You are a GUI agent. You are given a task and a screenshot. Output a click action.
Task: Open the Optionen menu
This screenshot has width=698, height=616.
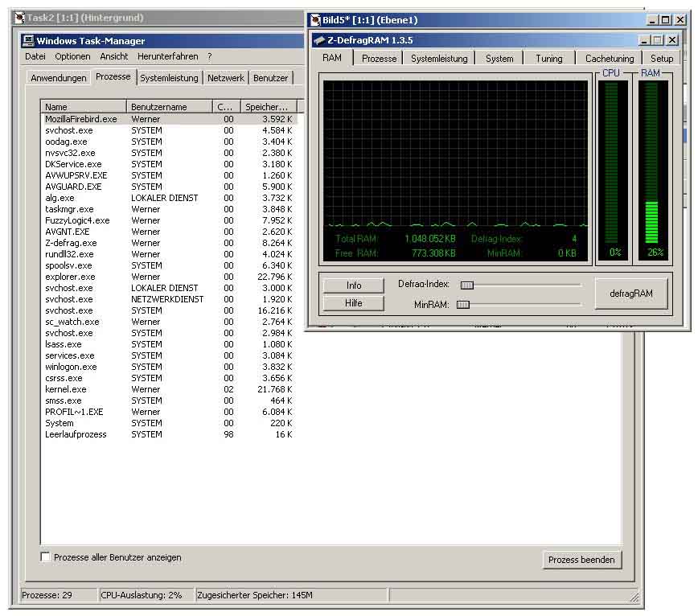click(x=72, y=57)
